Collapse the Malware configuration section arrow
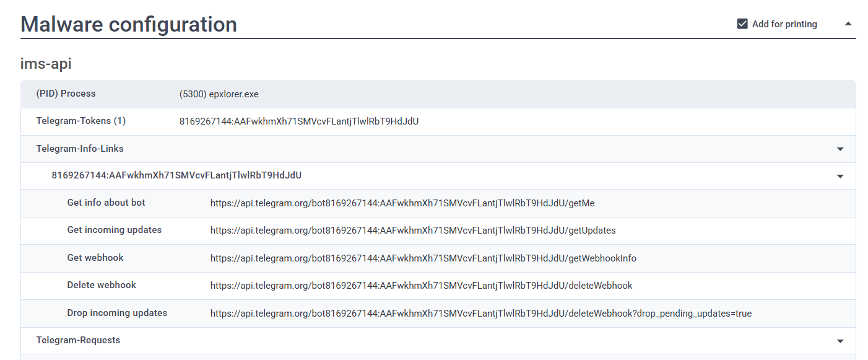868x360 pixels. click(848, 24)
